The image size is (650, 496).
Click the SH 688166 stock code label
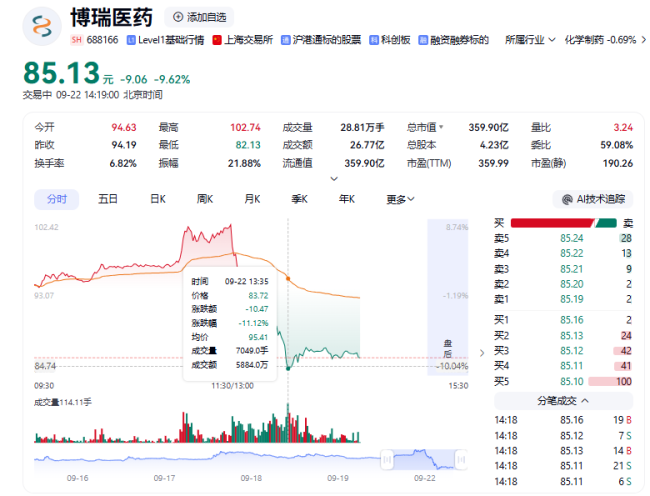(x=94, y=40)
